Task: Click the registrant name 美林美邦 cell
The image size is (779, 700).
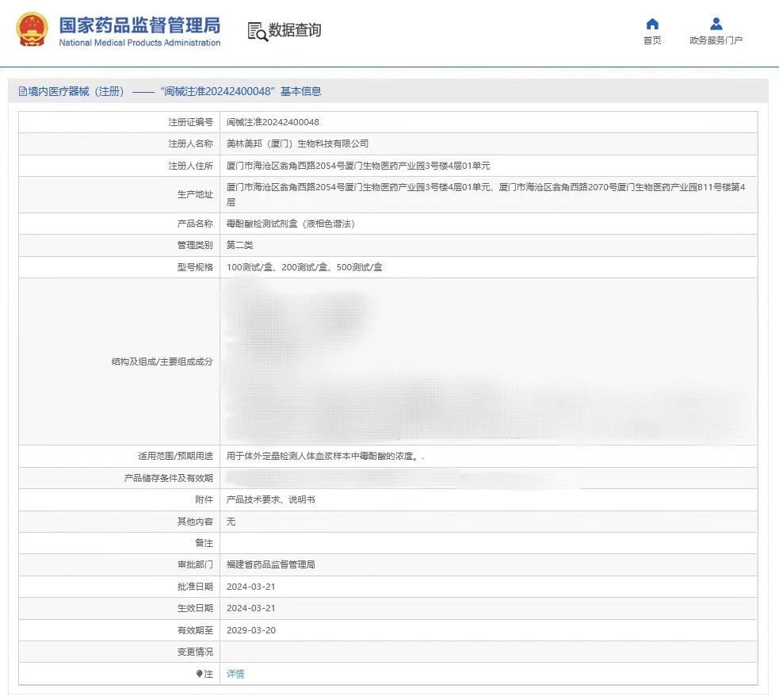Action: pyautogui.click(x=297, y=143)
